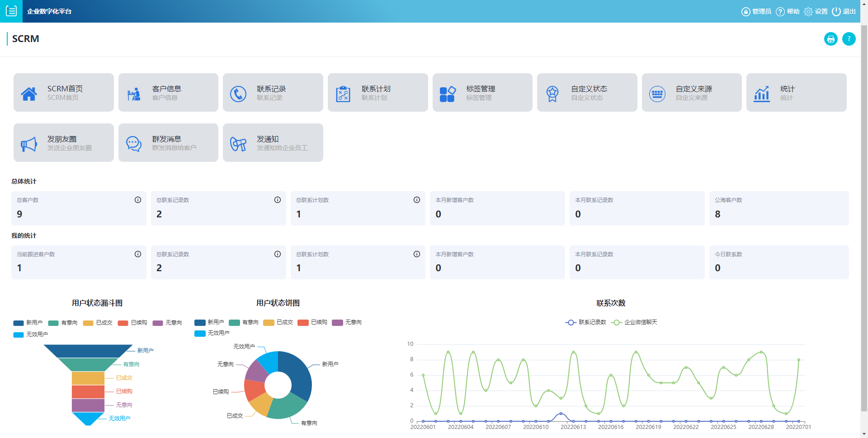868x438 pixels.
Task: Click the round question mark help button
Action: [849, 39]
